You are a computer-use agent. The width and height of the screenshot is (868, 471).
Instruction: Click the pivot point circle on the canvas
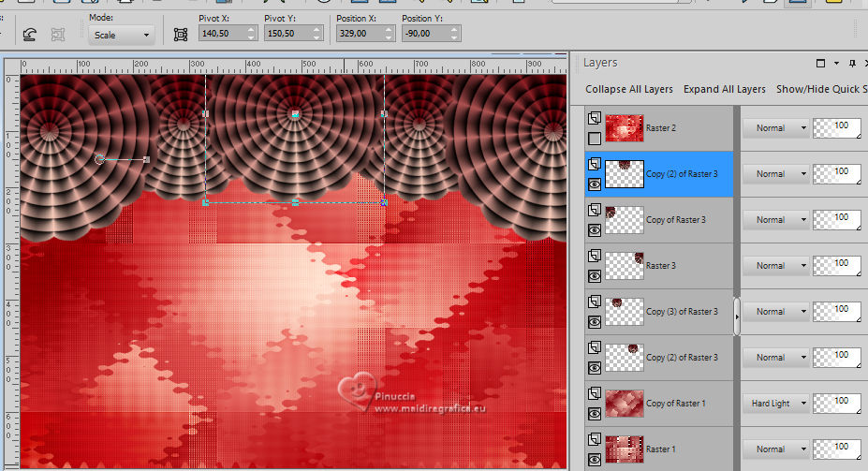[x=99, y=159]
